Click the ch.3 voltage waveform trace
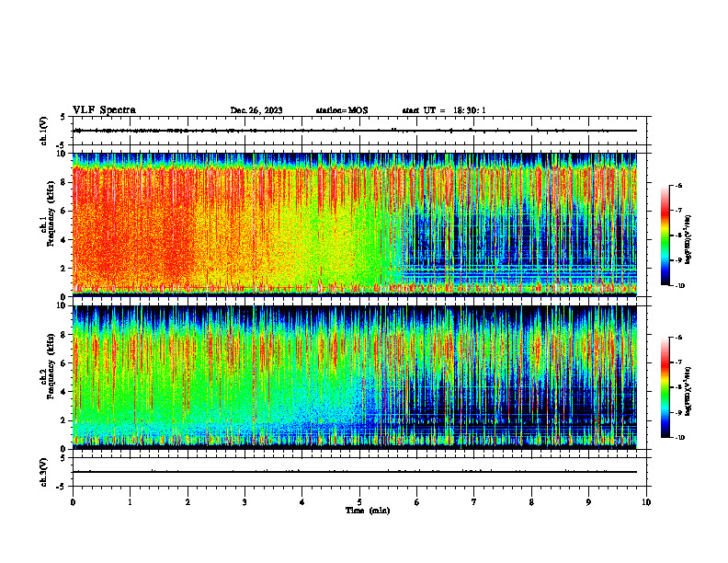Screen dimensions: 728x563 355,472
